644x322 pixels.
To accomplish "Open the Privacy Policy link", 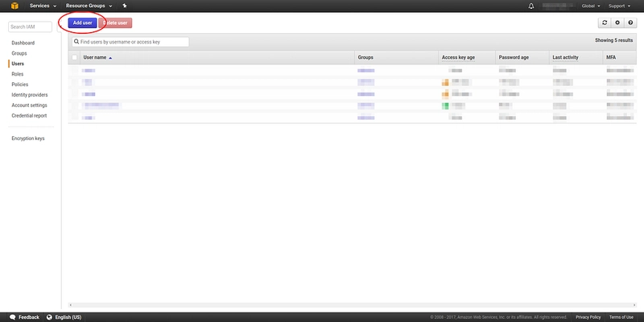I will pyautogui.click(x=588, y=317).
